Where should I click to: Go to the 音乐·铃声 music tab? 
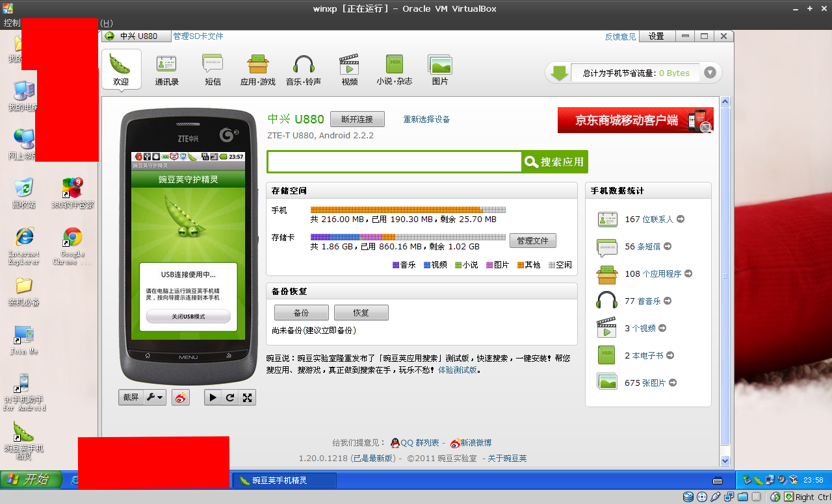304,69
